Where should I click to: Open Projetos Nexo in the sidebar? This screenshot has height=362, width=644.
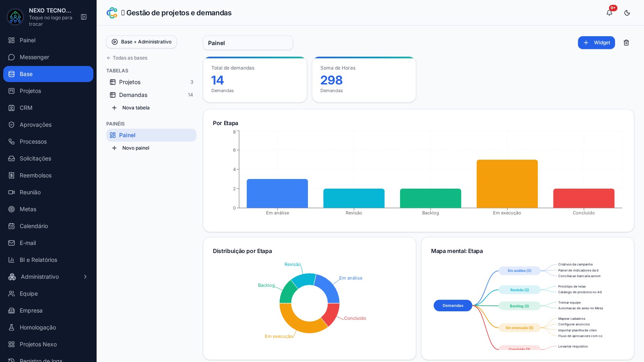(x=48, y=344)
